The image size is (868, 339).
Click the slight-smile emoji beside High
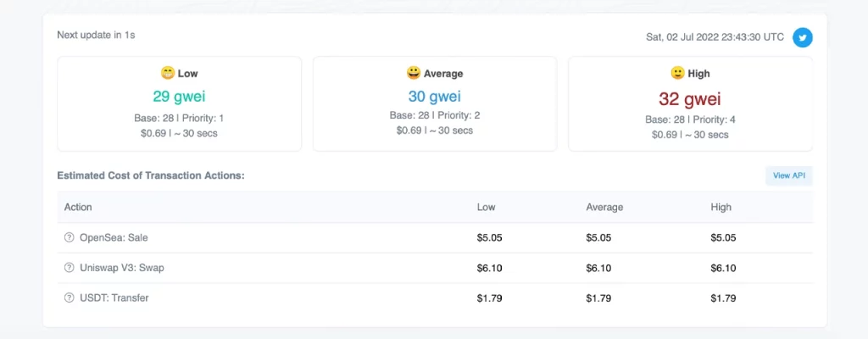[x=677, y=73]
